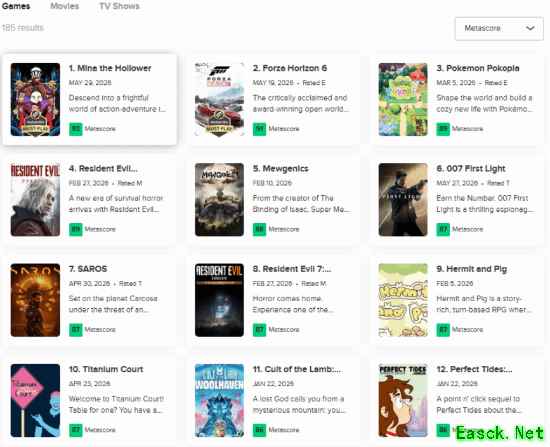
Task: Click the Metascore badge for Titanium Court
Action: [x=75, y=430]
